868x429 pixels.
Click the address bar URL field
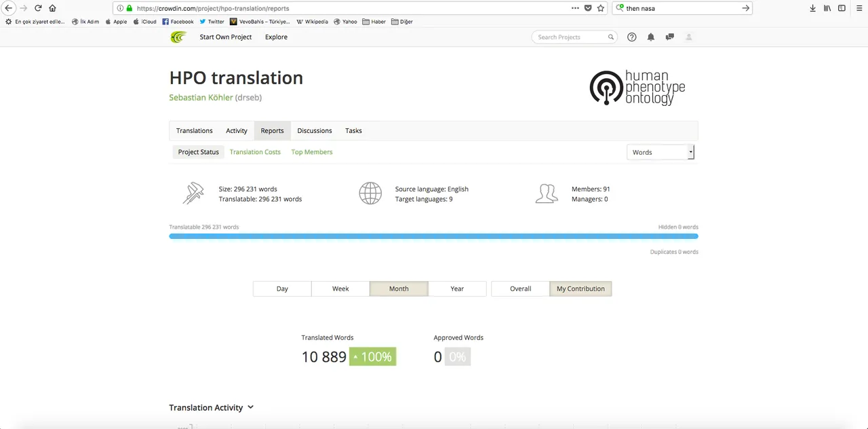click(351, 8)
